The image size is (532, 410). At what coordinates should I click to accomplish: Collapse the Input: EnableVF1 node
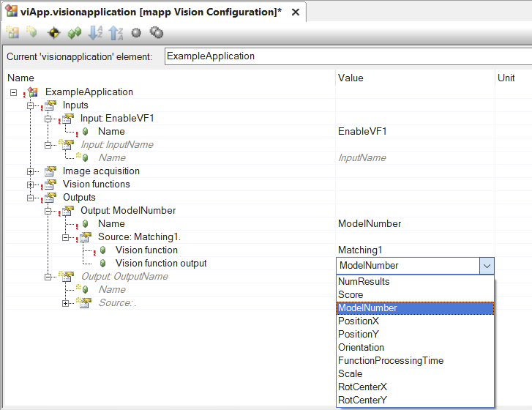pos(48,119)
